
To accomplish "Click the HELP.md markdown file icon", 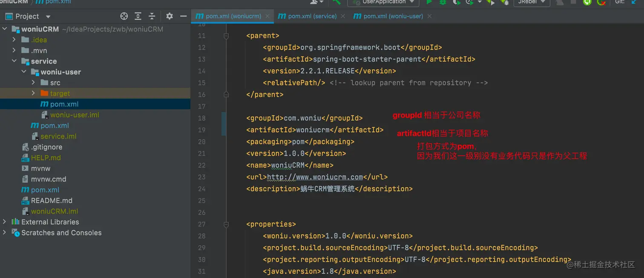I will [25, 158].
